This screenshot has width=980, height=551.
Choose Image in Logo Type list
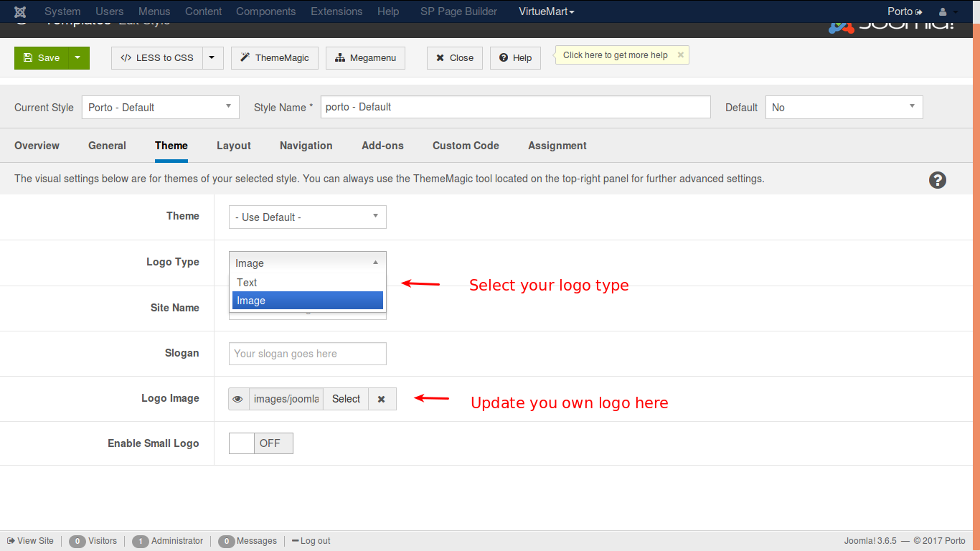coord(308,301)
